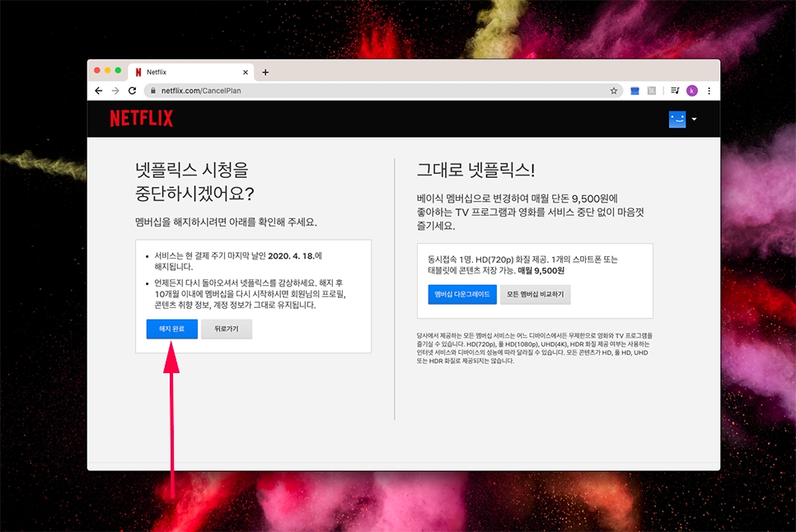Open the Netflix profile avatar
The width and height of the screenshot is (796, 532).
coord(677,119)
